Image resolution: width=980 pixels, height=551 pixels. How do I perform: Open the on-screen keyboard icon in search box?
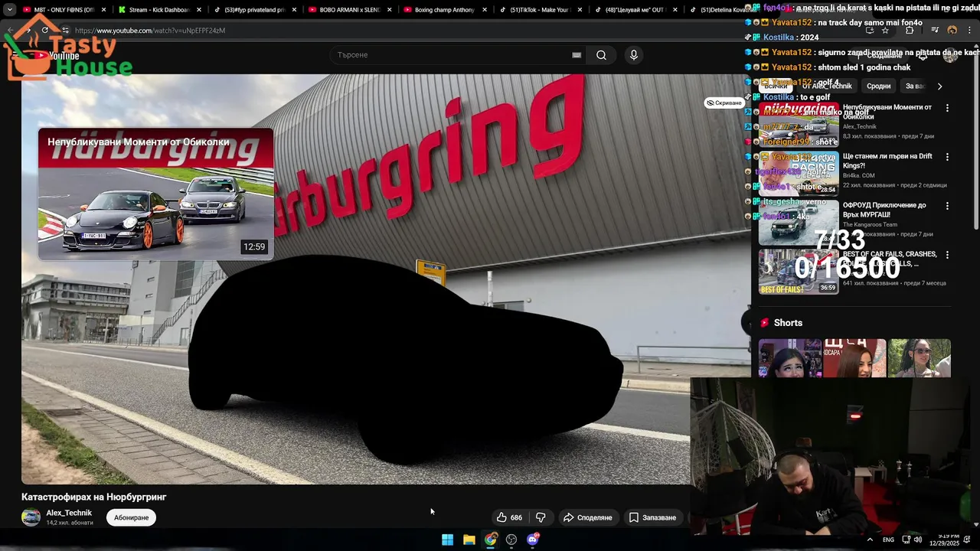577,55
